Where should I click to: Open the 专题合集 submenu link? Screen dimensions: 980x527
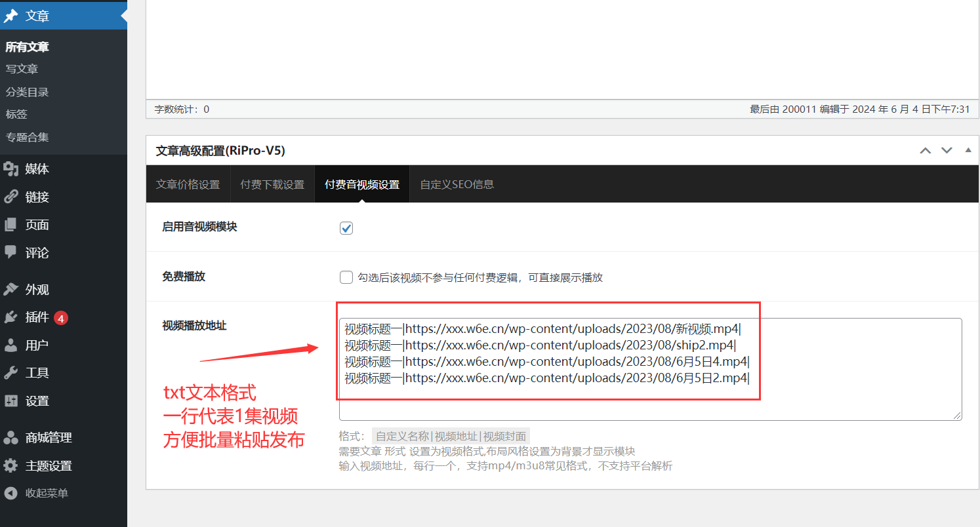coord(28,137)
